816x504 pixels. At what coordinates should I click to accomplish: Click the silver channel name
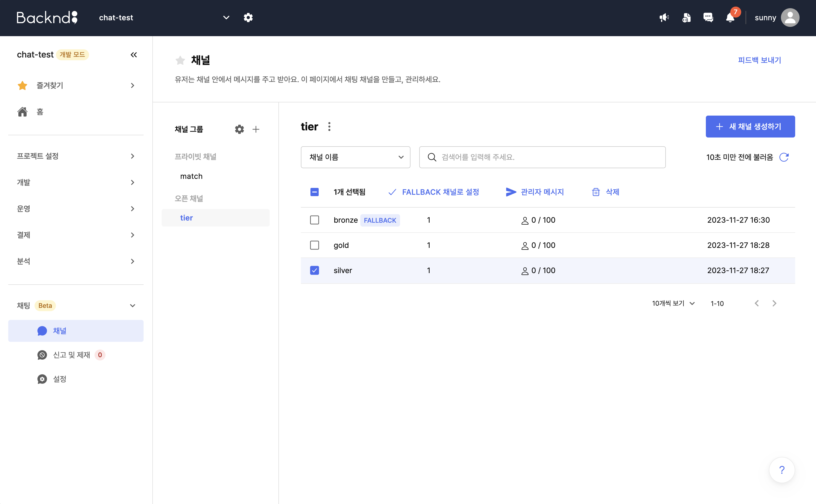pyautogui.click(x=343, y=270)
